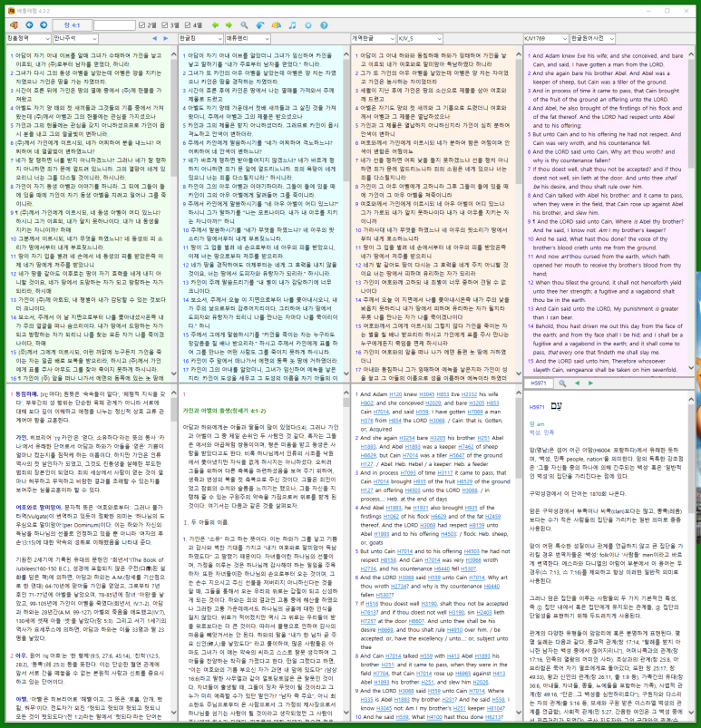701x728 pixels.
Task: Click scroll-down arrow of pink KJV1769 panel
Action: [691, 368]
